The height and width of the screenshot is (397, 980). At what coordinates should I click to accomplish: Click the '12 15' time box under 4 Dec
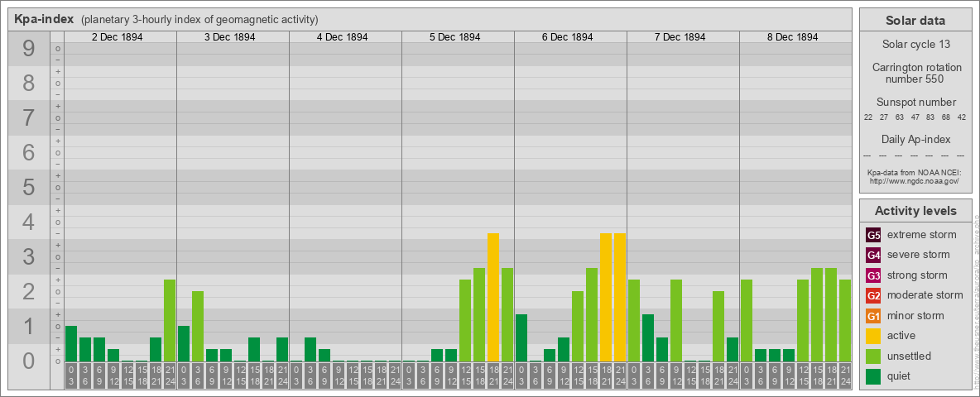(x=353, y=376)
